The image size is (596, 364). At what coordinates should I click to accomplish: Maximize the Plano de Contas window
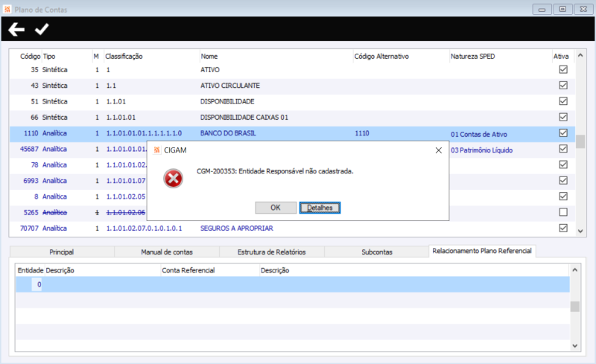(562, 9)
